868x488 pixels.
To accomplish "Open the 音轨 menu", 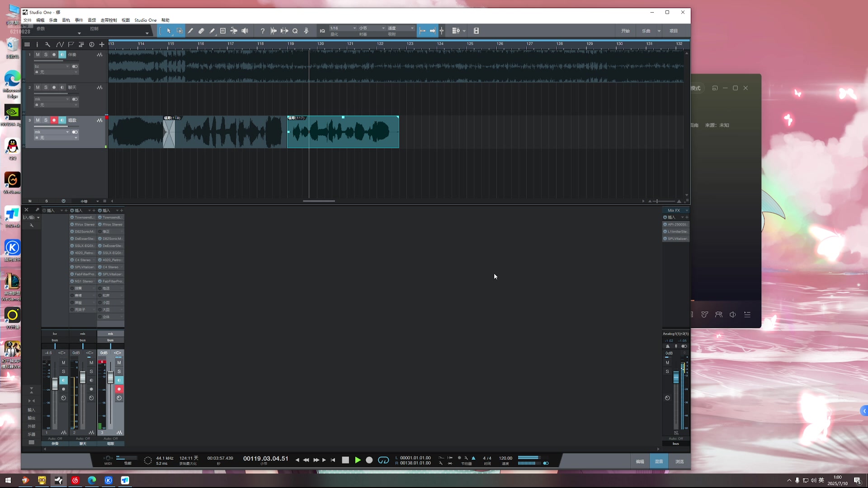I will (66, 20).
